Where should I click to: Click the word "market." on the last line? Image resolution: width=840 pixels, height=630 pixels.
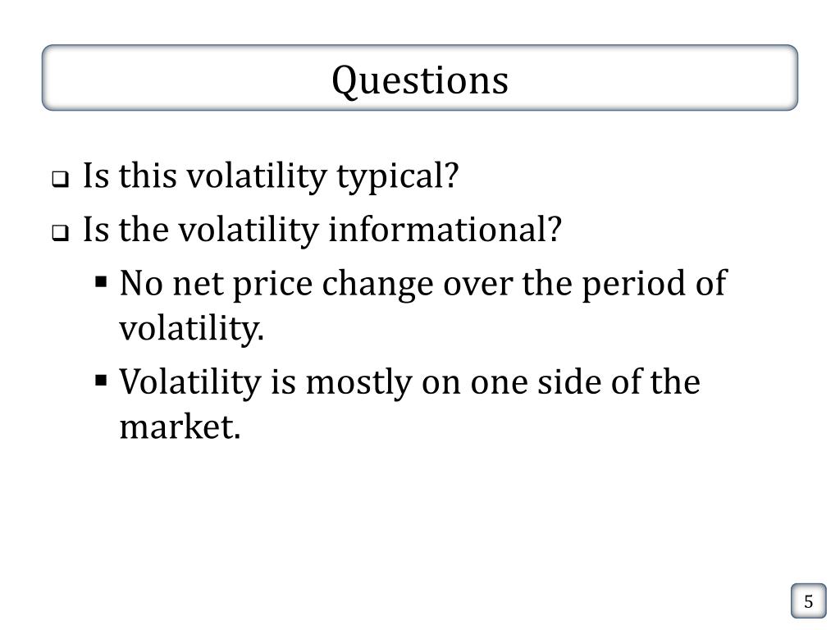[180, 427]
